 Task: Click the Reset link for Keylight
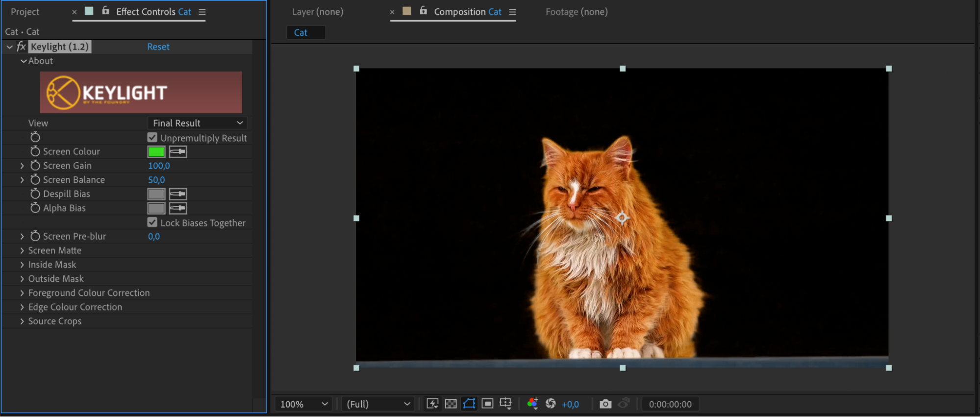(x=158, y=47)
